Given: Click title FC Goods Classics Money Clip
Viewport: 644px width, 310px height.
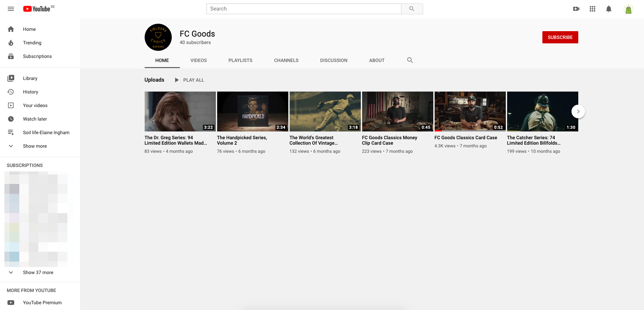Looking at the screenshot, I should pyautogui.click(x=390, y=140).
